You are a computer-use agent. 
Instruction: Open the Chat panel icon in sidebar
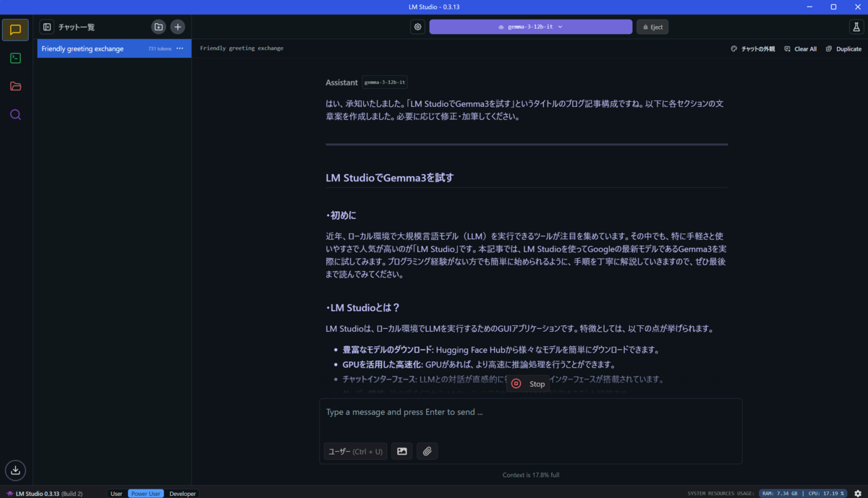(x=15, y=30)
